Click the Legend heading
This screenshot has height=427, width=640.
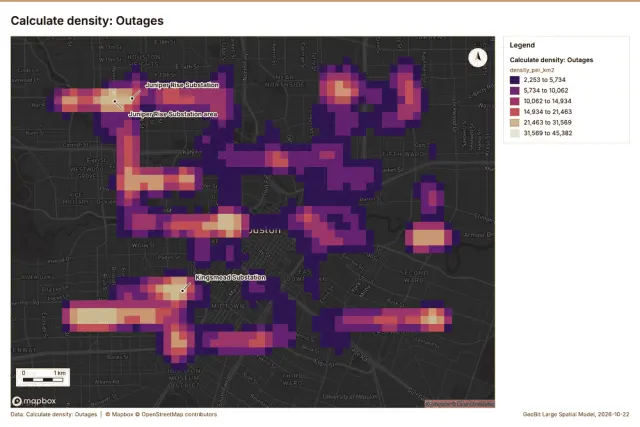click(x=522, y=45)
